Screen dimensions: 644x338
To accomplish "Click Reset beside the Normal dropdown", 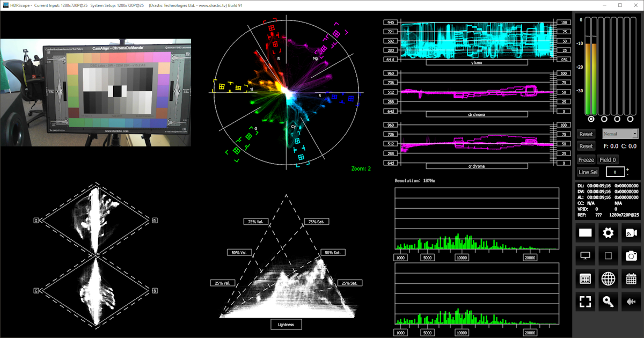I will 586,134.
